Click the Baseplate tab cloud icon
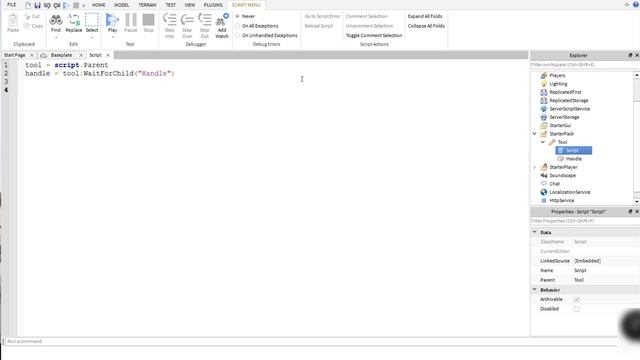 (x=44, y=55)
